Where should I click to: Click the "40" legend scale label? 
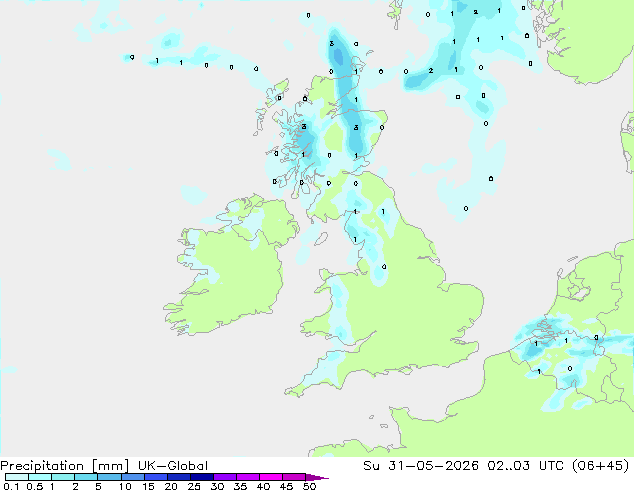click(263, 486)
